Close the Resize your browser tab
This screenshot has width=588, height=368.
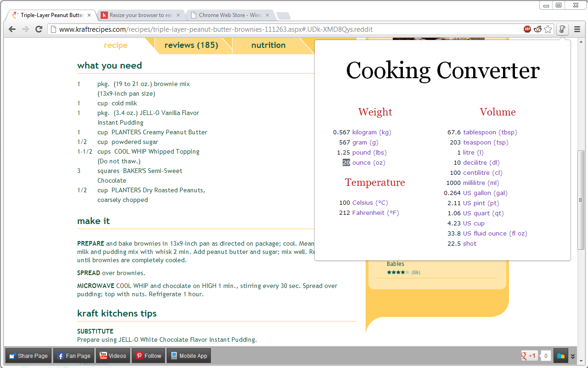click(178, 15)
